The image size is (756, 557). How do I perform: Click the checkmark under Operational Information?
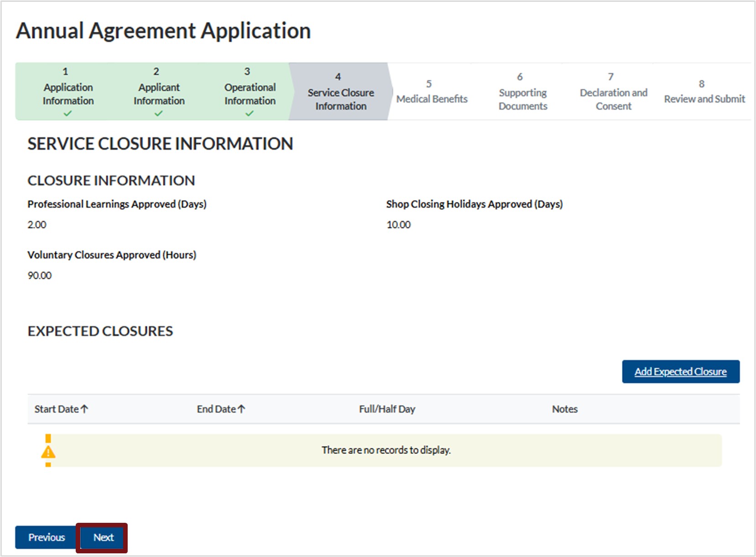[249, 113]
